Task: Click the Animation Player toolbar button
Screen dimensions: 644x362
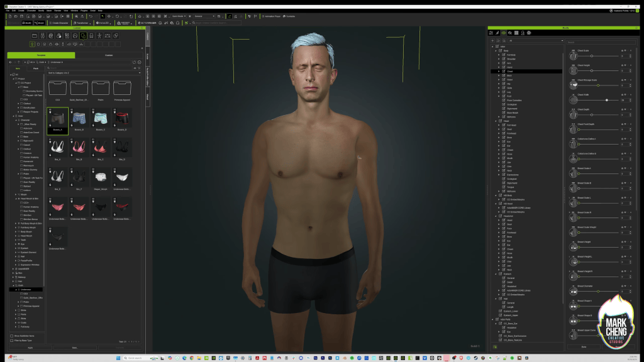Action: pyautogui.click(x=272, y=16)
